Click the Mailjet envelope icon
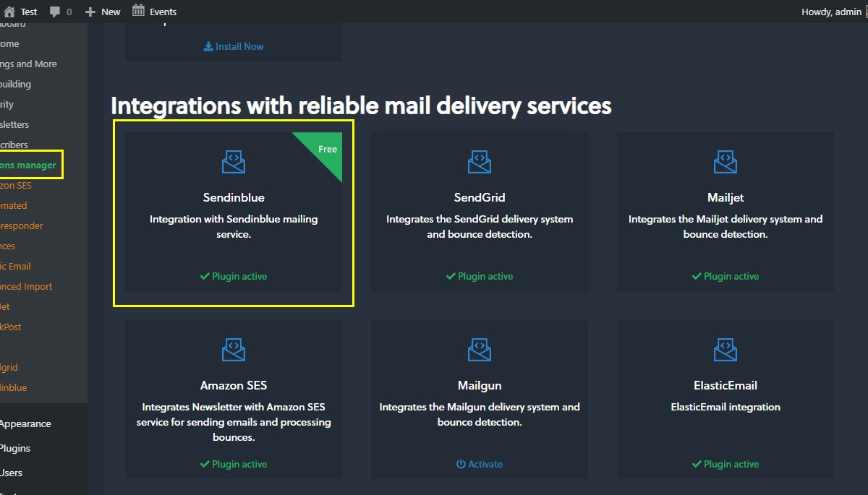Viewport: 868px width, 495px height. tap(726, 162)
